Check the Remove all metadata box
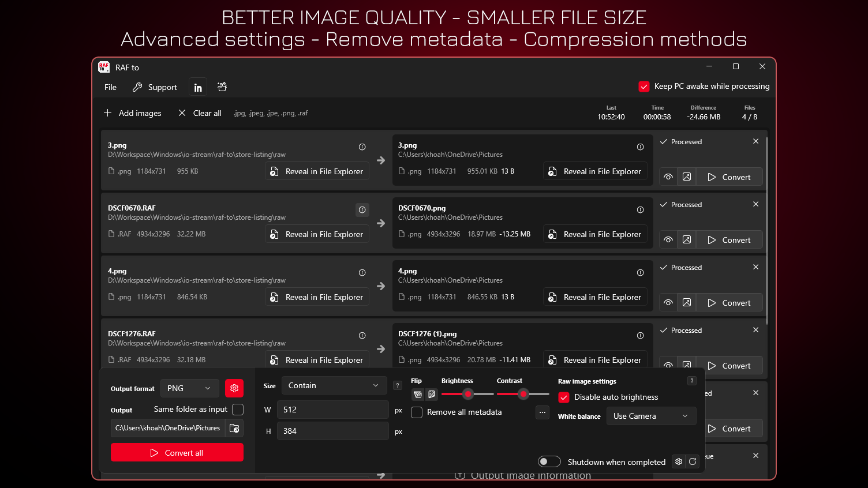 [417, 412]
